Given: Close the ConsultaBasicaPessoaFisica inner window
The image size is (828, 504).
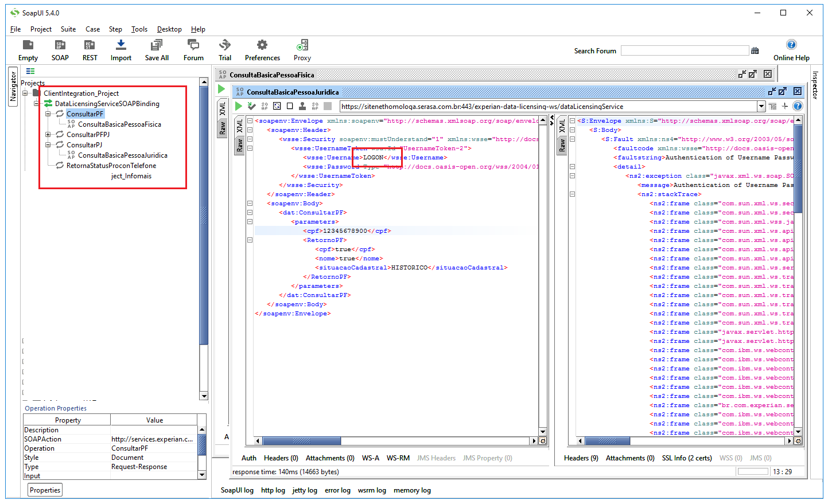Looking at the screenshot, I should pos(768,74).
